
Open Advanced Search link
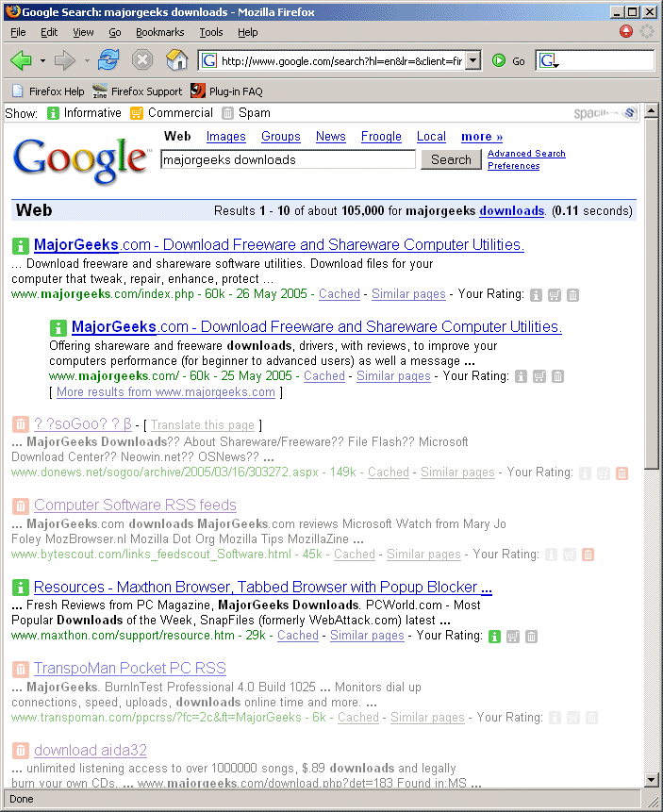tap(526, 154)
